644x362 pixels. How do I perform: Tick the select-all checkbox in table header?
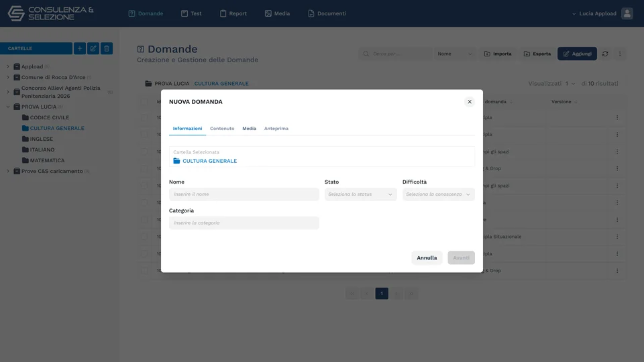pyautogui.click(x=144, y=102)
